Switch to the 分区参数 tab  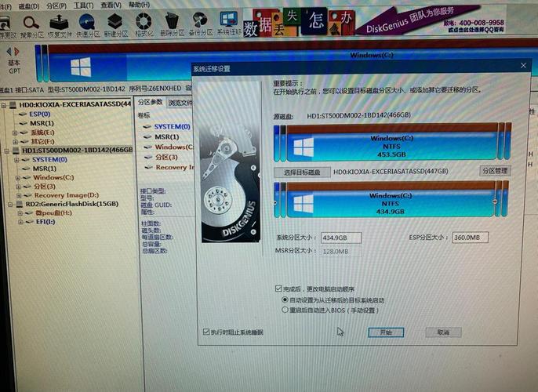point(150,102)
